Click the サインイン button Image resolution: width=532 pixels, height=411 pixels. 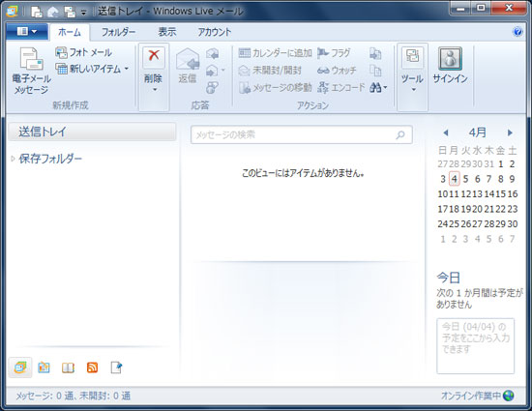tap(450, 65)
